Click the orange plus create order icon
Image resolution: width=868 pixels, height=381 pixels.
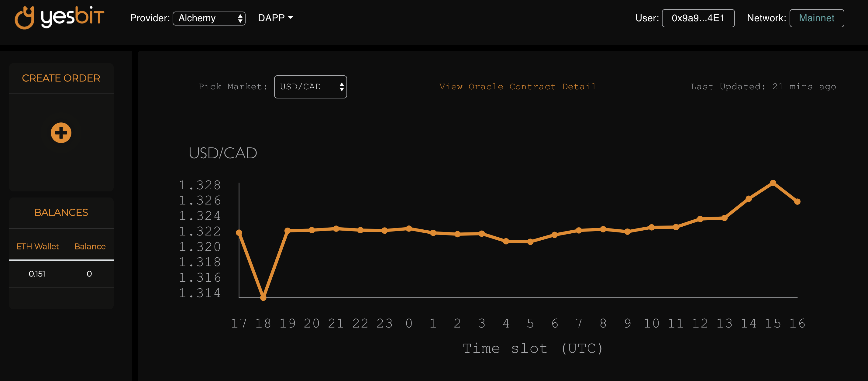61,133
